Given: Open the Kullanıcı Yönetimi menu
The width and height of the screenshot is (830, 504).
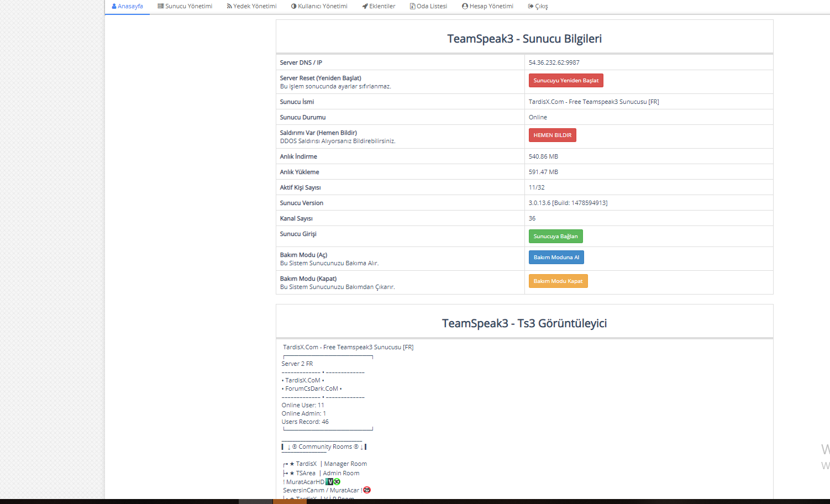Looking at the screenshot, I should [x=319, y=7].
